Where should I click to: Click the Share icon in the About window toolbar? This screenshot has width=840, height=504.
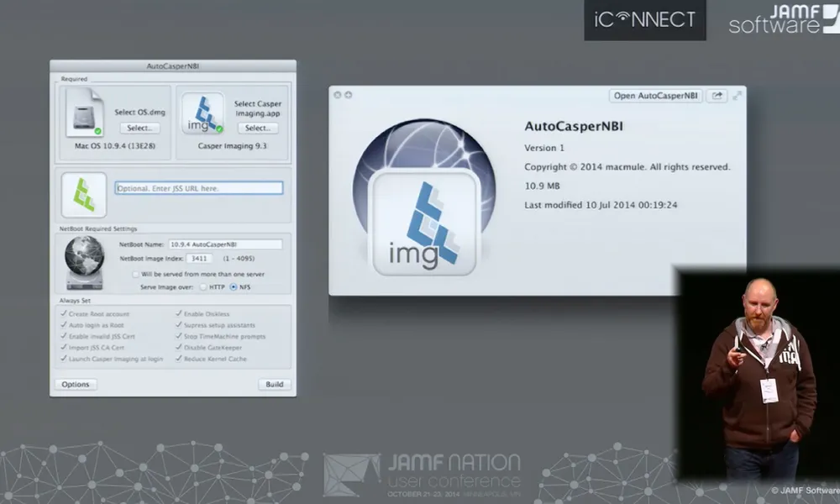tap(716, 95)
